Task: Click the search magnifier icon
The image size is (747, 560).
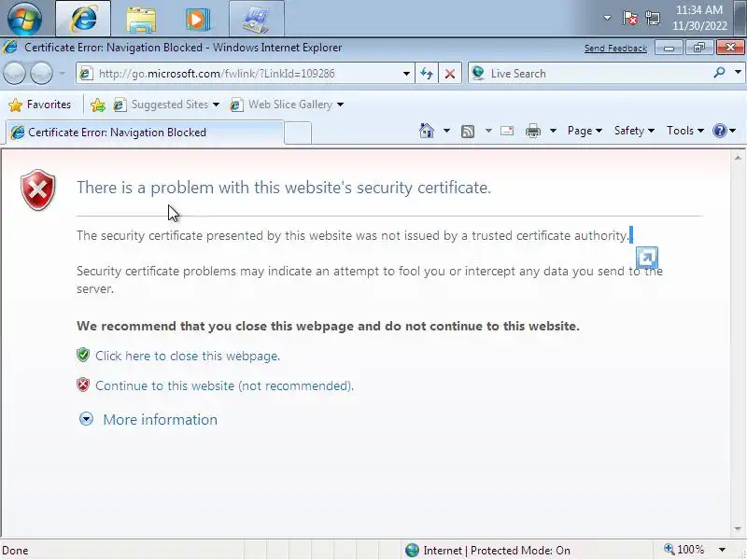Action: coord(719,73)
